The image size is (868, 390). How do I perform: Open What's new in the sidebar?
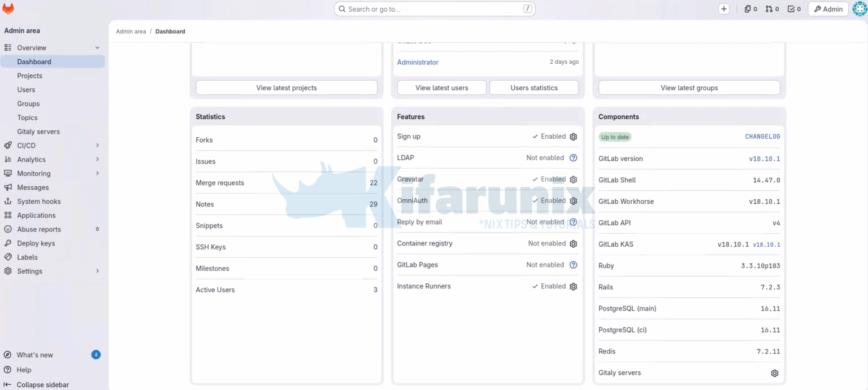pyautogui.click(x=52, y=355)
